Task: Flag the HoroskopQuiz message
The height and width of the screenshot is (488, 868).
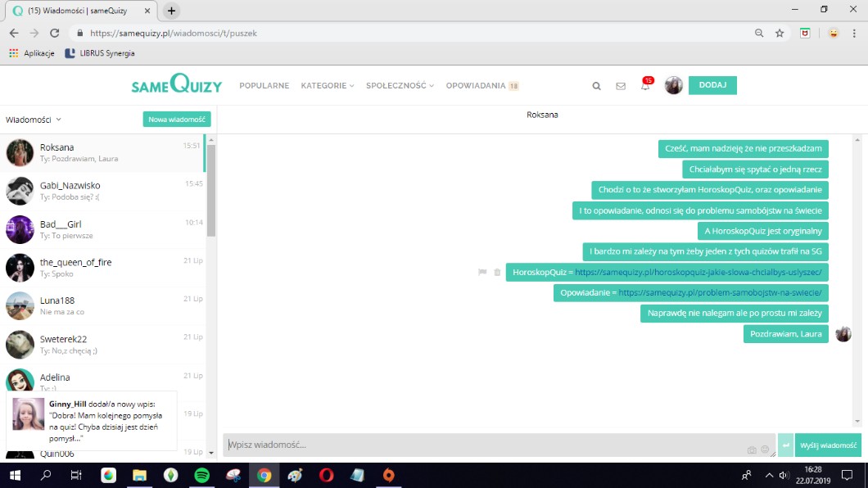Action: click(x=482, y=272)
